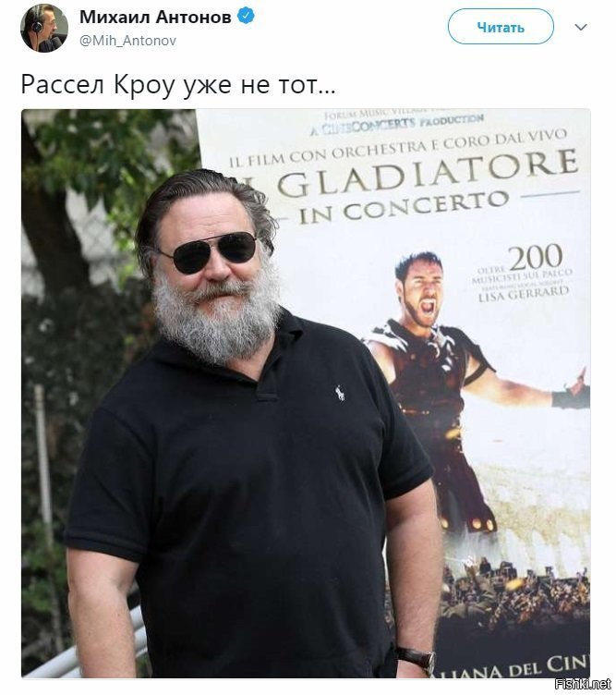This screenshot has height=695, width=616.
Task: Visit the @Mih_Antonov handle link
Action: (x=127, y=41)
